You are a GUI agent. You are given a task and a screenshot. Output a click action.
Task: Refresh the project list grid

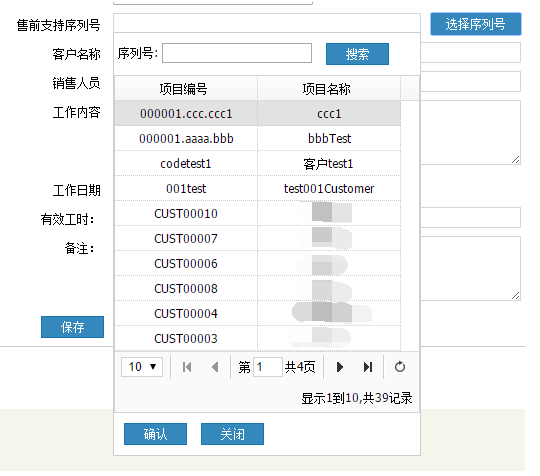tap(400, 367)
